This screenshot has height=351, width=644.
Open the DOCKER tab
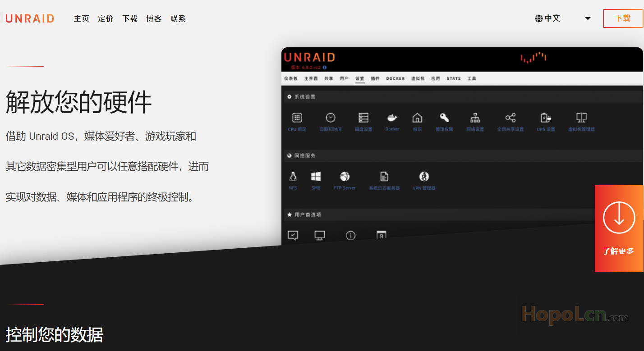tap(396, 78)
